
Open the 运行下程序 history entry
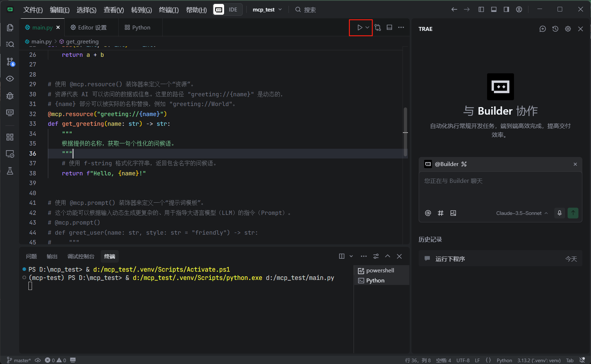[500, 259]
